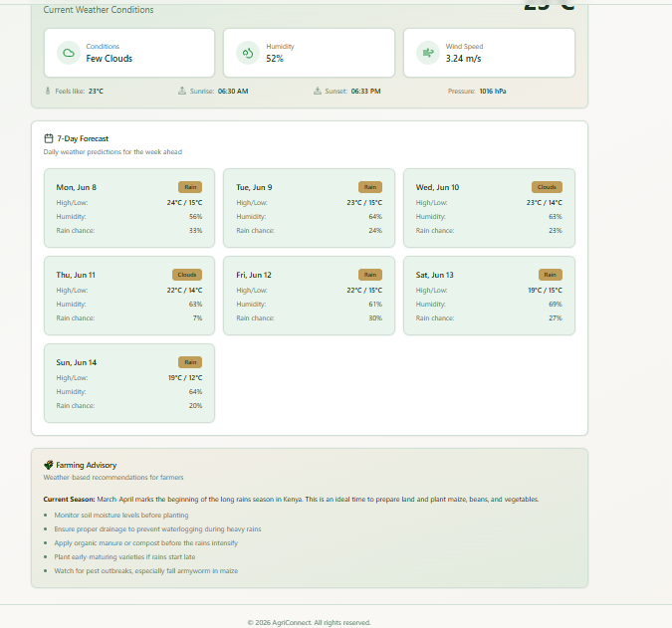Screen dimensions: 672x628
Task: Click the '06:33 PM' sunset time
Action: pyautogui.click(x=365, y=91)
